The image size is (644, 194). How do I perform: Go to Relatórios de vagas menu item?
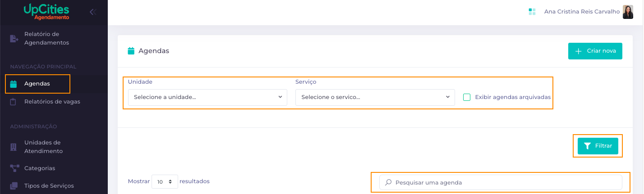pyautogui.click(x=52, y=102)
